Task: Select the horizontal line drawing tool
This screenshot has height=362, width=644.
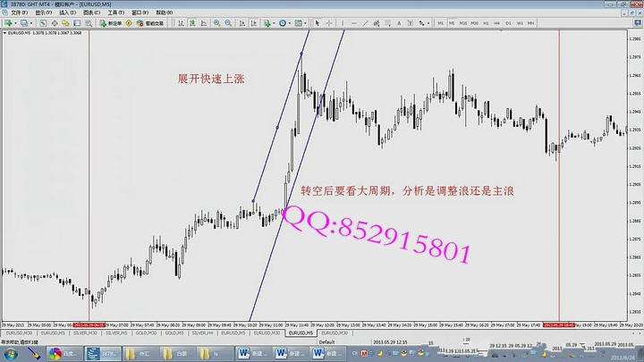Action: point(353,23)
